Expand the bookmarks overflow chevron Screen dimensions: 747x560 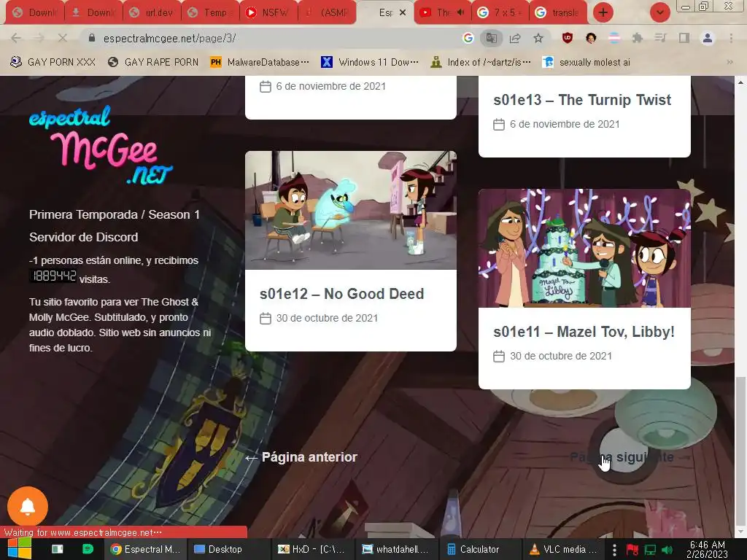pos(729,62)
